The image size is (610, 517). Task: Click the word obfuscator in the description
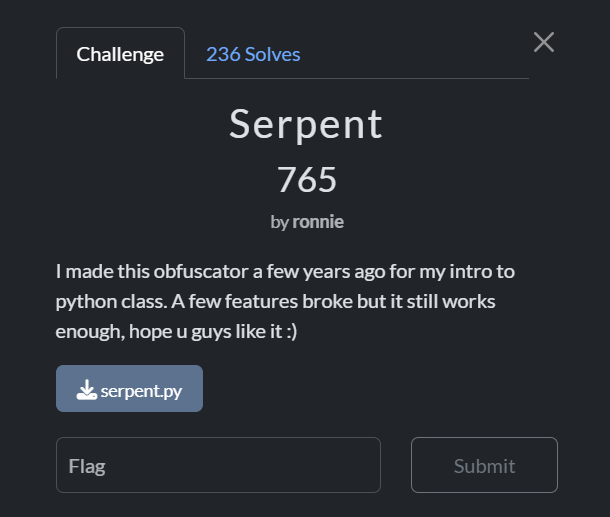tap(201, 271)
